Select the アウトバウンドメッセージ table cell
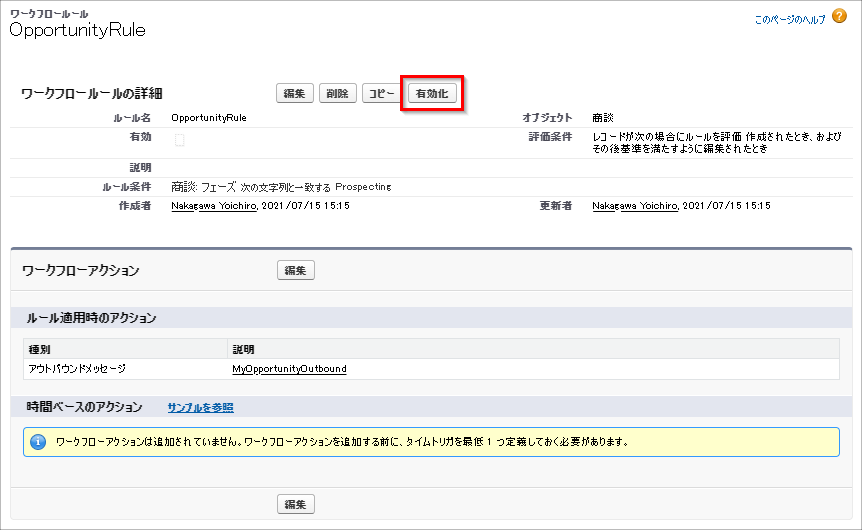 (78, 369)
